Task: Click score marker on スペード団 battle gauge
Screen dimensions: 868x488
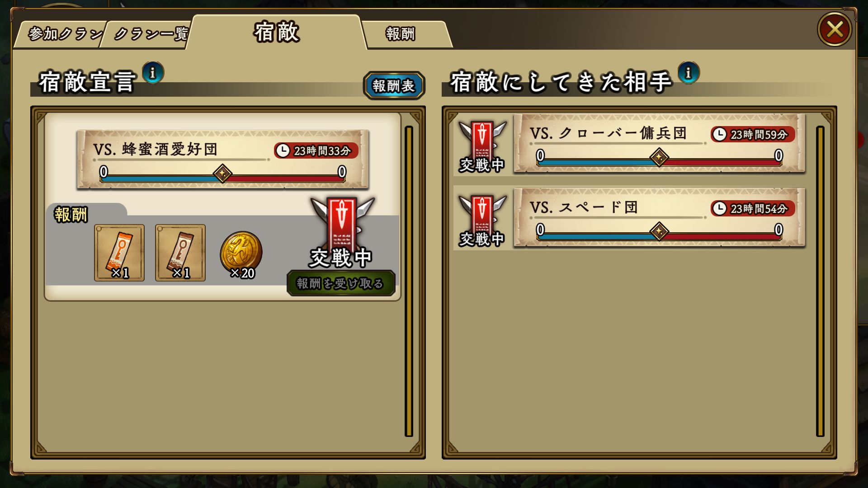Action: coord(659,231)
